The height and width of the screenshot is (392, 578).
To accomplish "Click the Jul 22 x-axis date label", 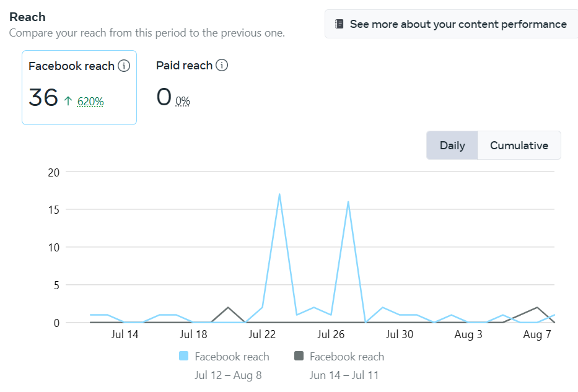I will pyautogui.click(x=262, y=334).
